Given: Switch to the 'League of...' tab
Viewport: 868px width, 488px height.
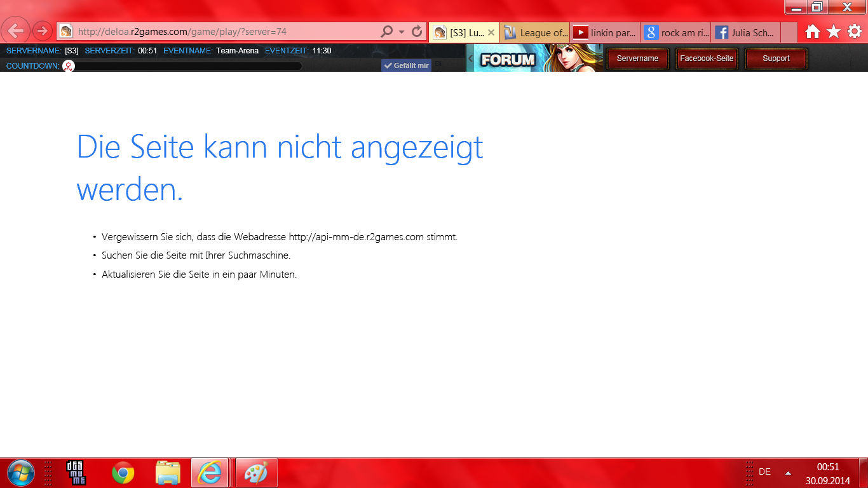Looking at the screenshot, I should 536,32.
